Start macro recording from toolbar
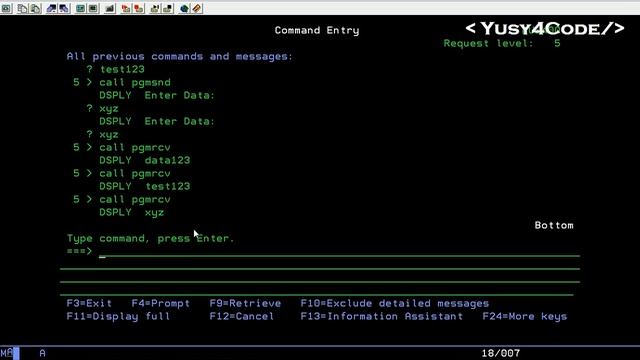This screenshot has height=360, width=640. tap(126, 8)
